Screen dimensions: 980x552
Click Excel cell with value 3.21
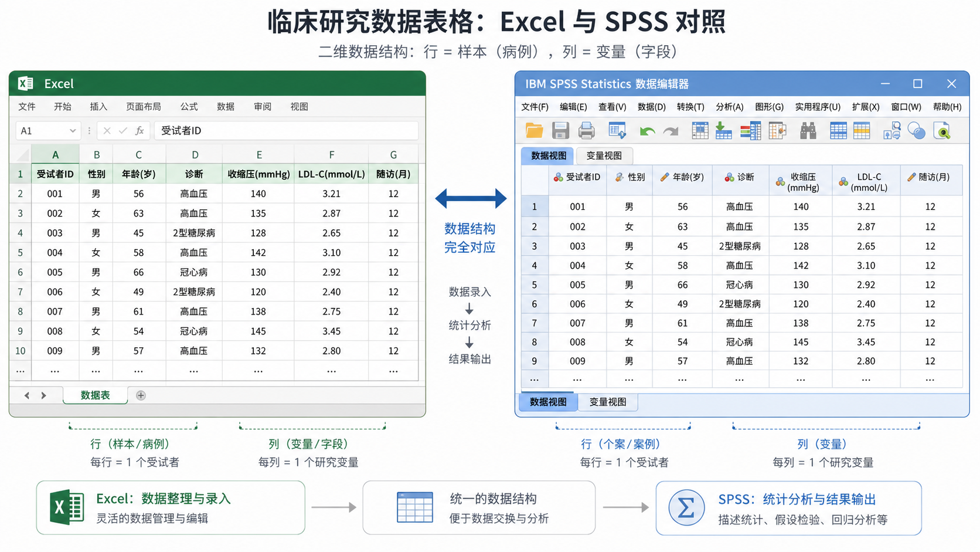[x=331, y=194]
